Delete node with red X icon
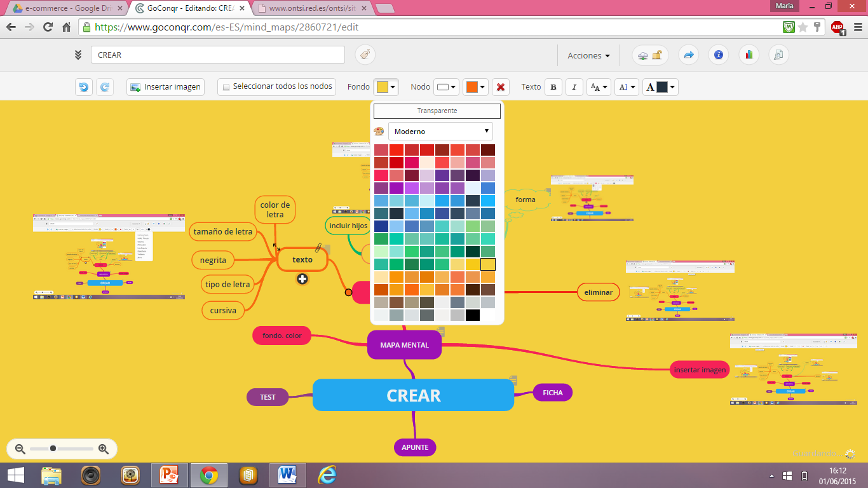 pos(501,87)
